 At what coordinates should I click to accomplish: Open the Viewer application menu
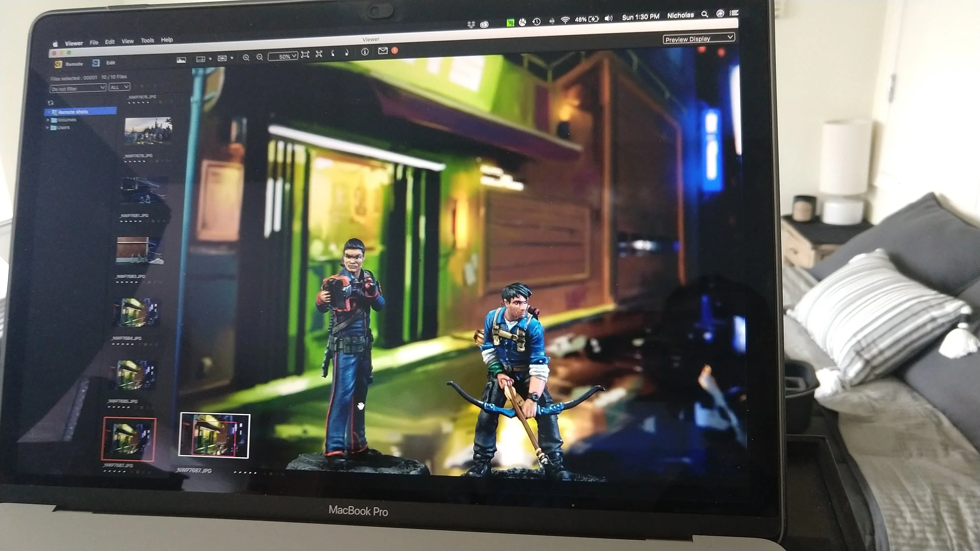tap(74, 43)
